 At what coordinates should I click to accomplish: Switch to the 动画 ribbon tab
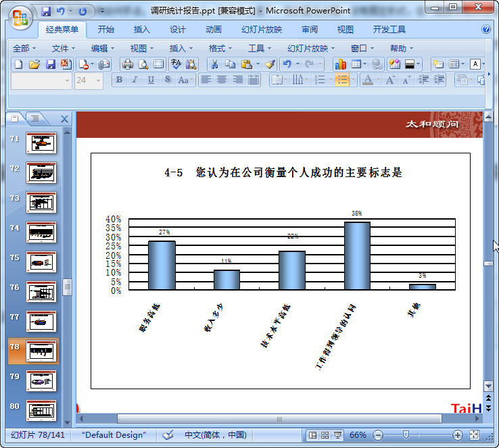point(213,30)
